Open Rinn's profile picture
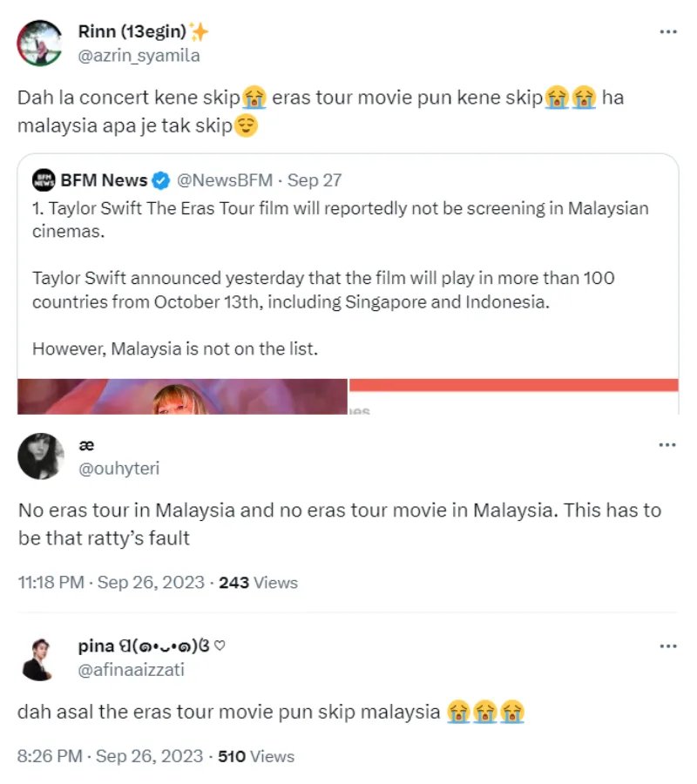The image size is (697, 784). click(40, 44)
